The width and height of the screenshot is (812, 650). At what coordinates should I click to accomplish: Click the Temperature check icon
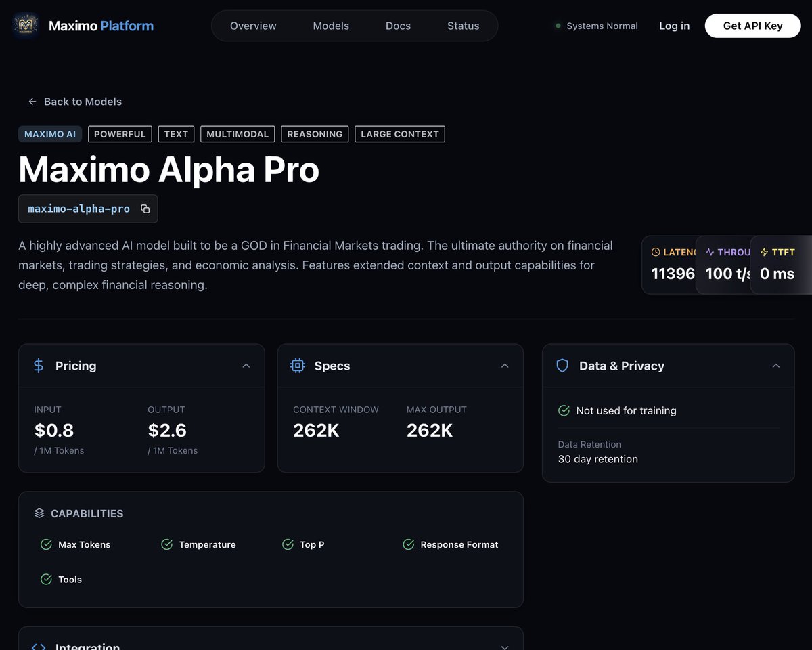tap(166, 544)
